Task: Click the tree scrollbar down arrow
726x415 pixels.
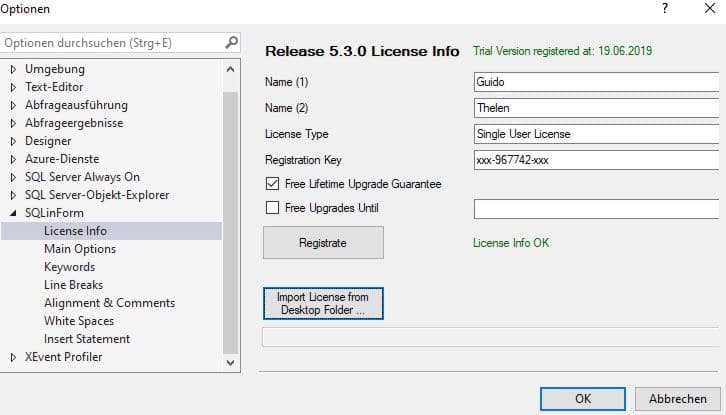Action: (x=231, y=363)
